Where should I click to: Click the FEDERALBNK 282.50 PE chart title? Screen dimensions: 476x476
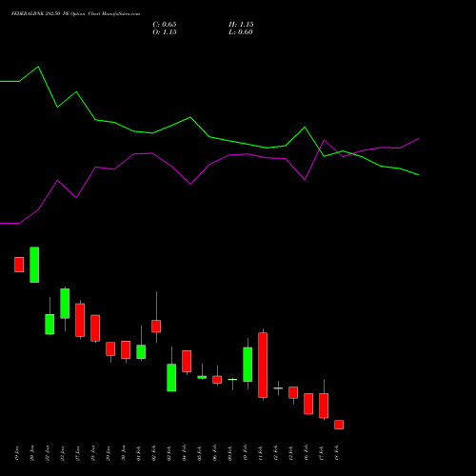75,13
